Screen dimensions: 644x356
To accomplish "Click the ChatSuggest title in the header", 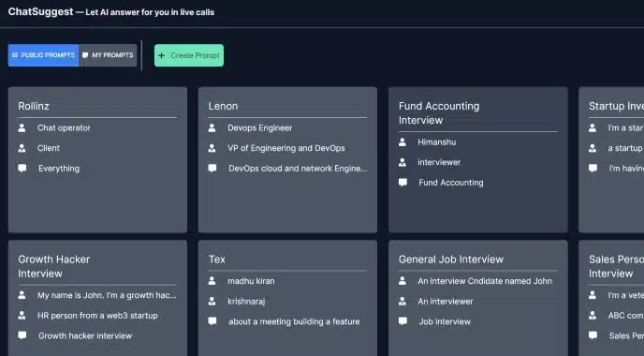I will [x=40, y=11].
